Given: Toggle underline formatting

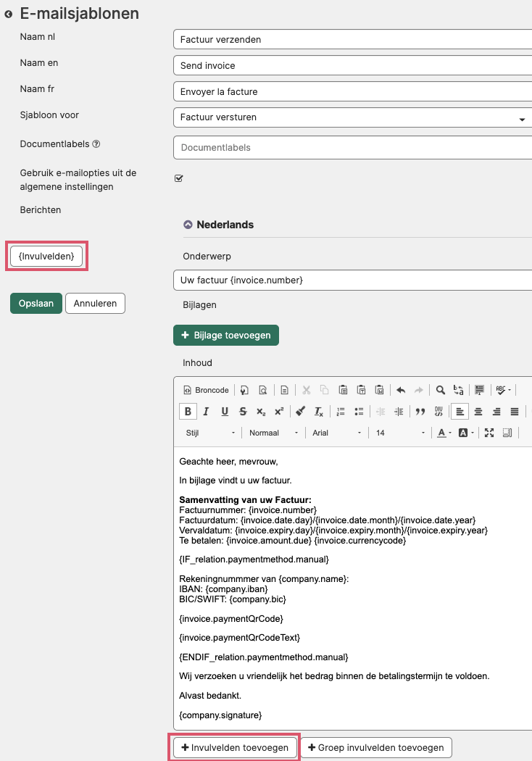Looking at the screenshot, I should coord(224,412).
